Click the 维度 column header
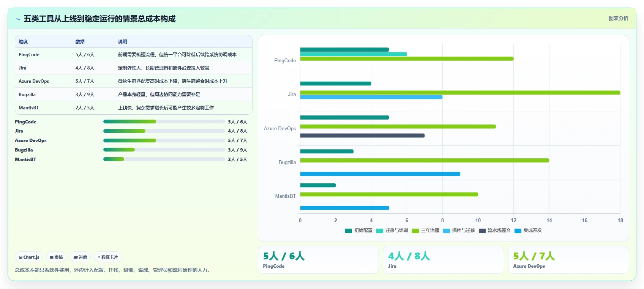 tap(23, 42)
